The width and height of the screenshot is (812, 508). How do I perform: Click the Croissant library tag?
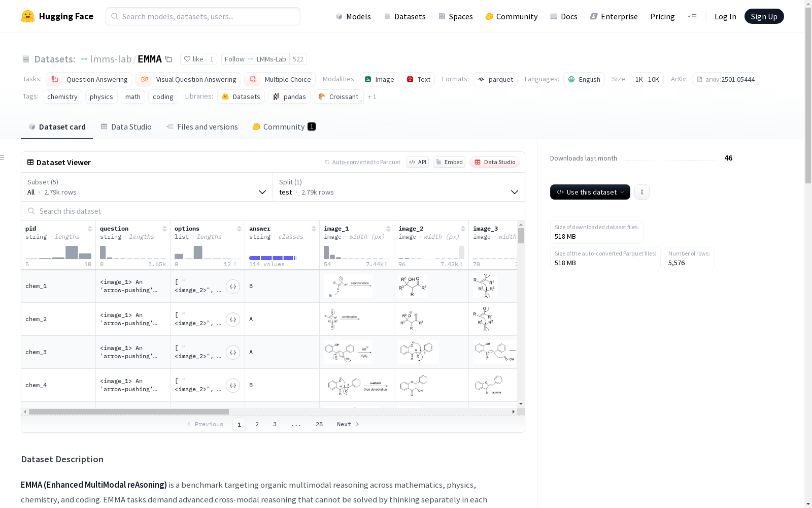coord(339,97)
